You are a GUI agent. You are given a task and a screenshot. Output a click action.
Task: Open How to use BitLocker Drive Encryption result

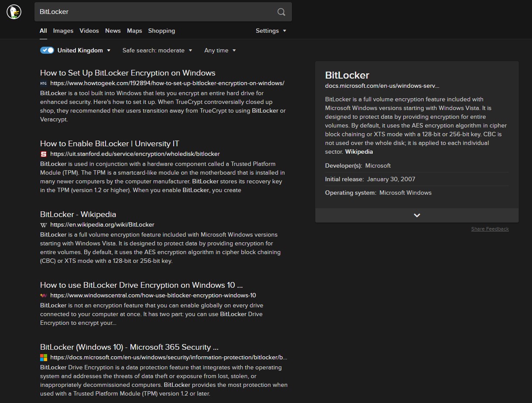141,285
